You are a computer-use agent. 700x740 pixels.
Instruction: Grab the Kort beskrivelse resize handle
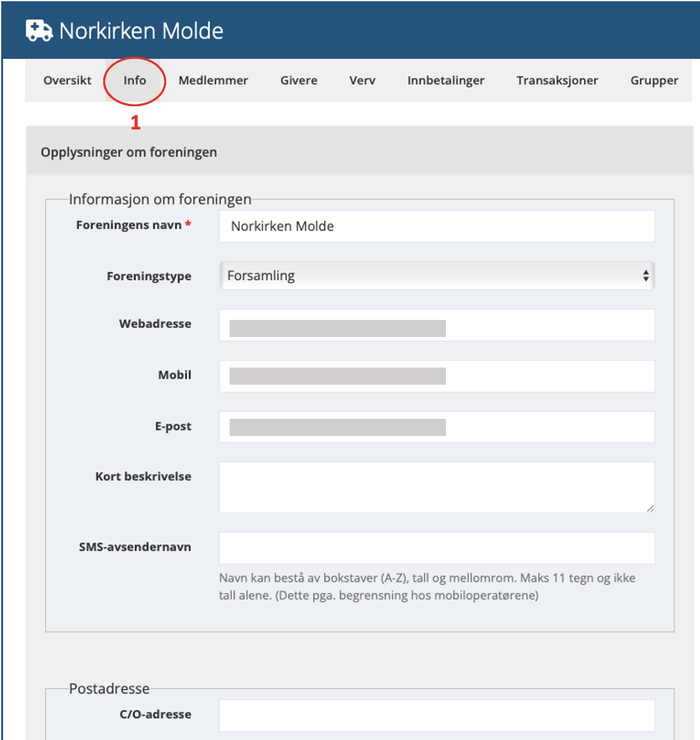point(650,508)
